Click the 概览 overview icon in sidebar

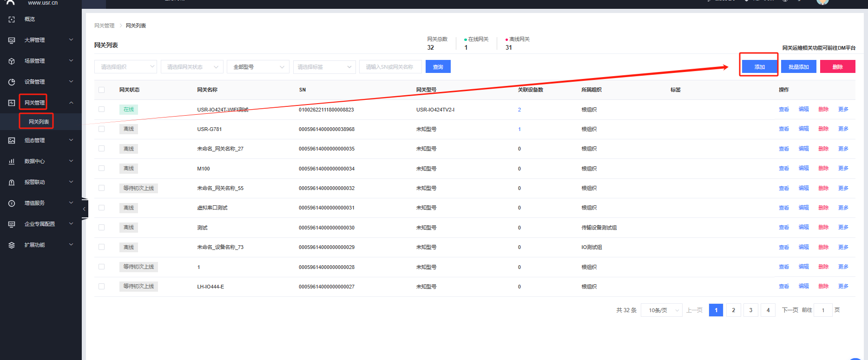tap(12, 19)
